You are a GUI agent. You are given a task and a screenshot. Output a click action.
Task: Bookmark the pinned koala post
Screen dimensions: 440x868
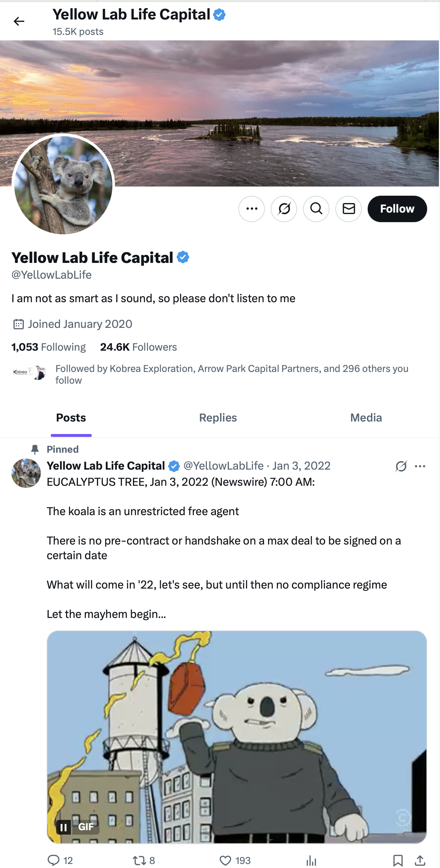[x=398, y=860]
